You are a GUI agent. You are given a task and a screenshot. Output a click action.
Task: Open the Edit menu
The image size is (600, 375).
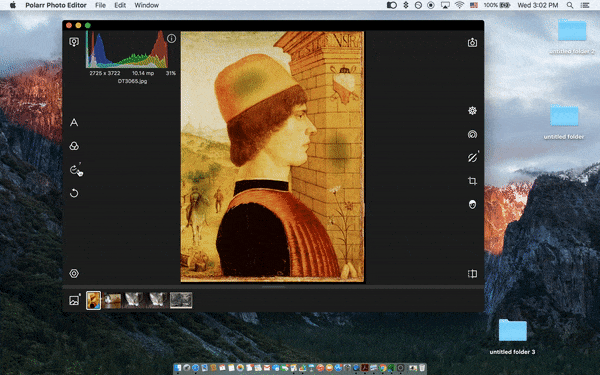(120, 5)
